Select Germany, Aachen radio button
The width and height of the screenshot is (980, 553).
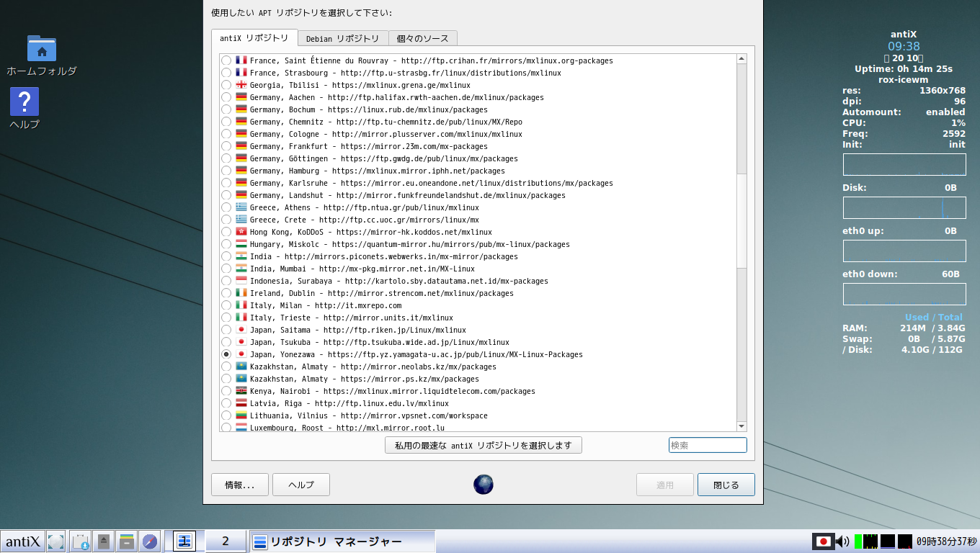pos(226,97)
